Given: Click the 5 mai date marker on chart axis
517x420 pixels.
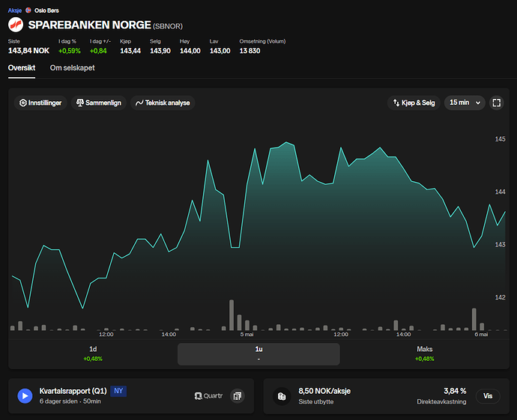Looking at the screenshot, I should click(247, 335).
